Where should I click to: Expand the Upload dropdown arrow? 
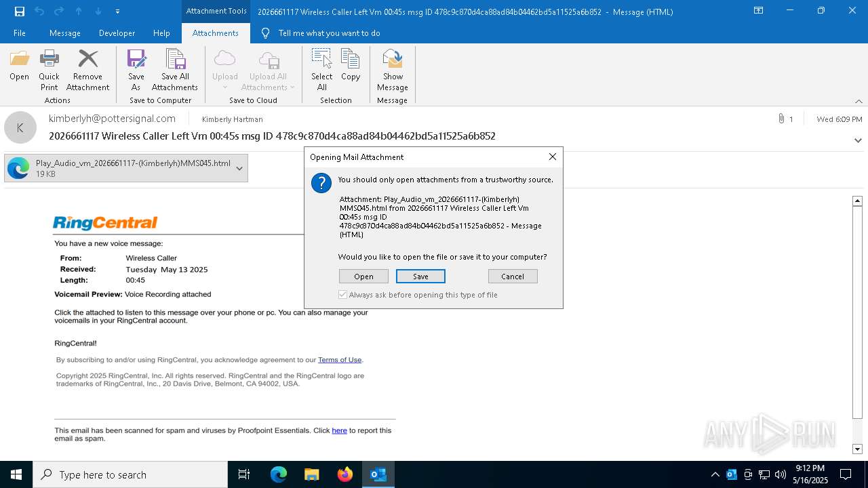coord(224,87)
